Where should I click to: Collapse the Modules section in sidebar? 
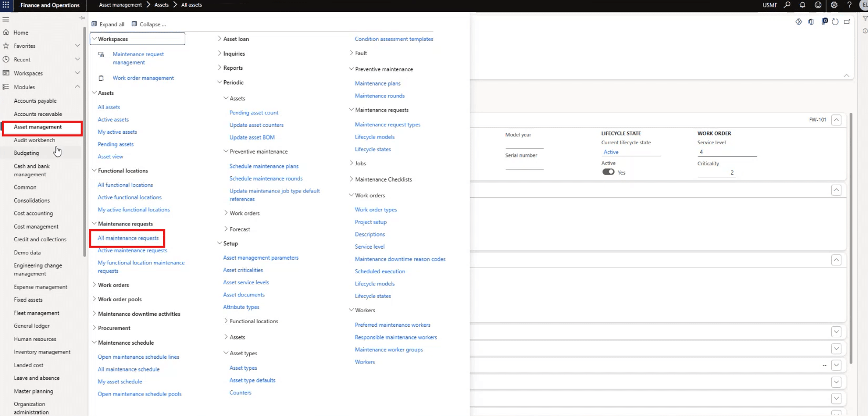[78, 87]
